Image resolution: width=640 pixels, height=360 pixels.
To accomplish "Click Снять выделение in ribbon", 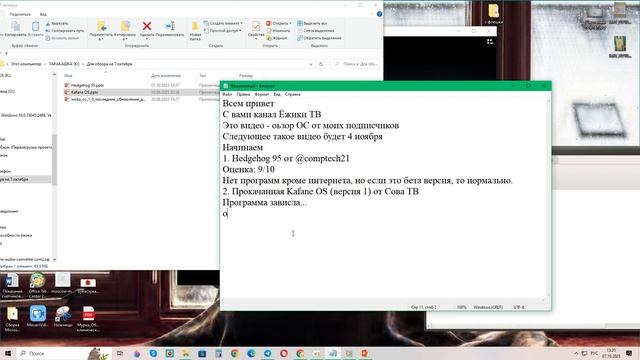I will pyautogui.click(x=316, y=31).
